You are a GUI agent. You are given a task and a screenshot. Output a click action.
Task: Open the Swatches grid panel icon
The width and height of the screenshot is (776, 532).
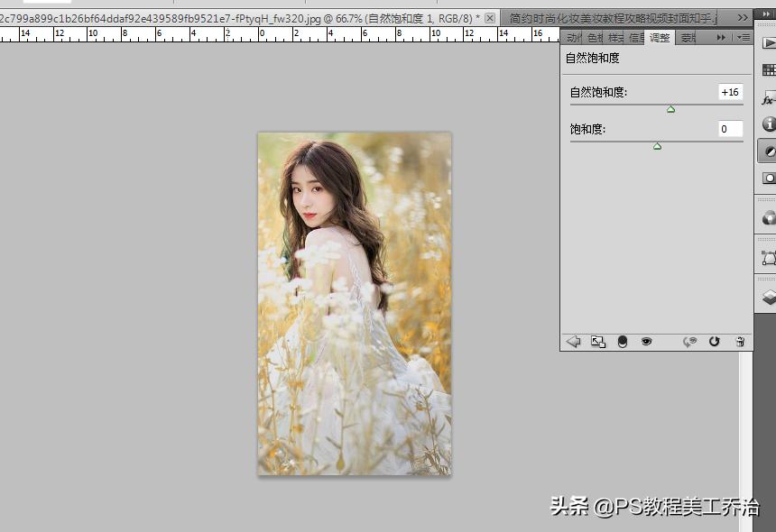pyautogui.click(x=769, y=70)
